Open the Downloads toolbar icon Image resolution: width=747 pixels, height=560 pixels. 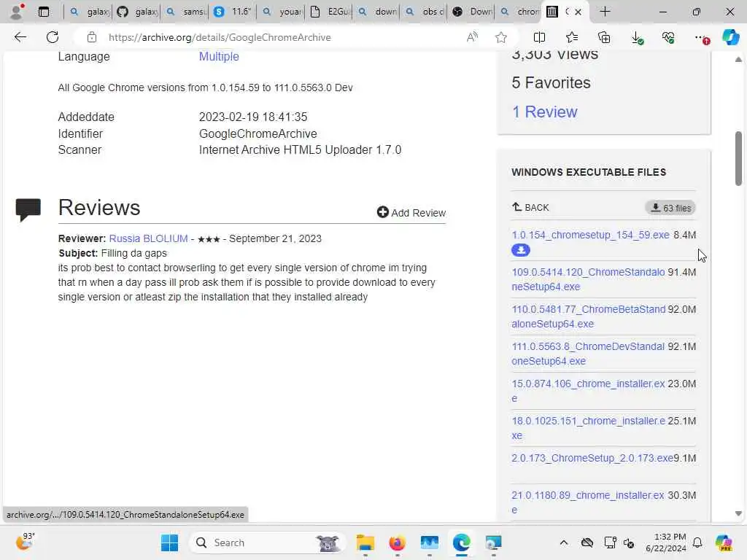pos(636,37)
